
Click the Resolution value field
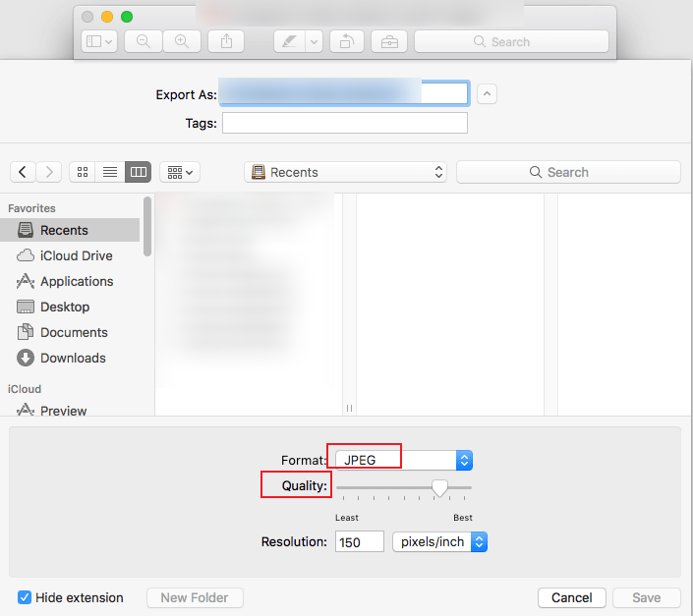tap(360, 541)
